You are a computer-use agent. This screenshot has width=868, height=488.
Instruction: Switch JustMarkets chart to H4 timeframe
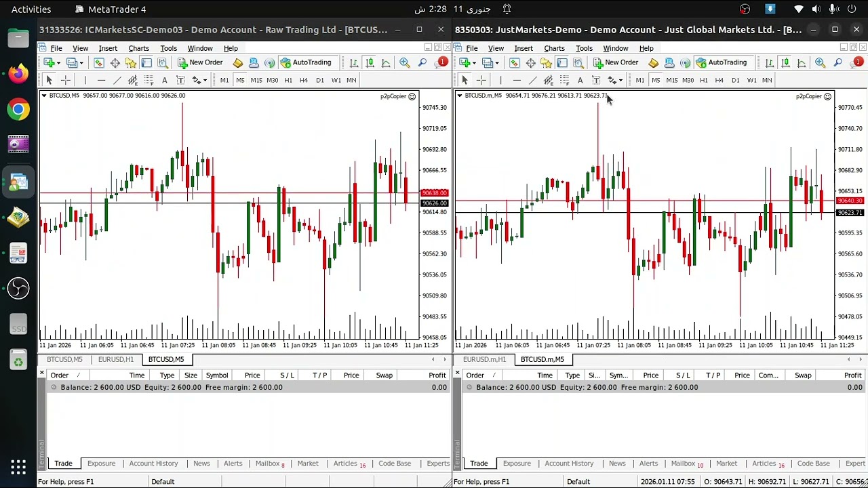click(719, 80)
